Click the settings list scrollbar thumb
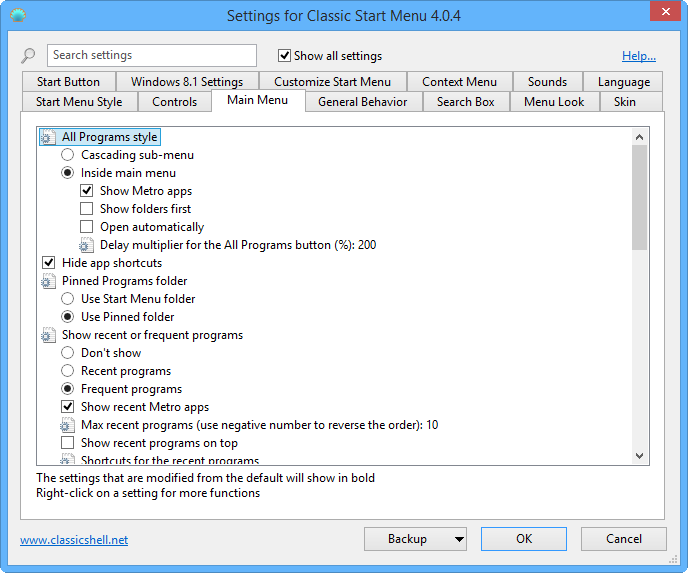This screenshot has height=573, width=688. click(639, 197)
